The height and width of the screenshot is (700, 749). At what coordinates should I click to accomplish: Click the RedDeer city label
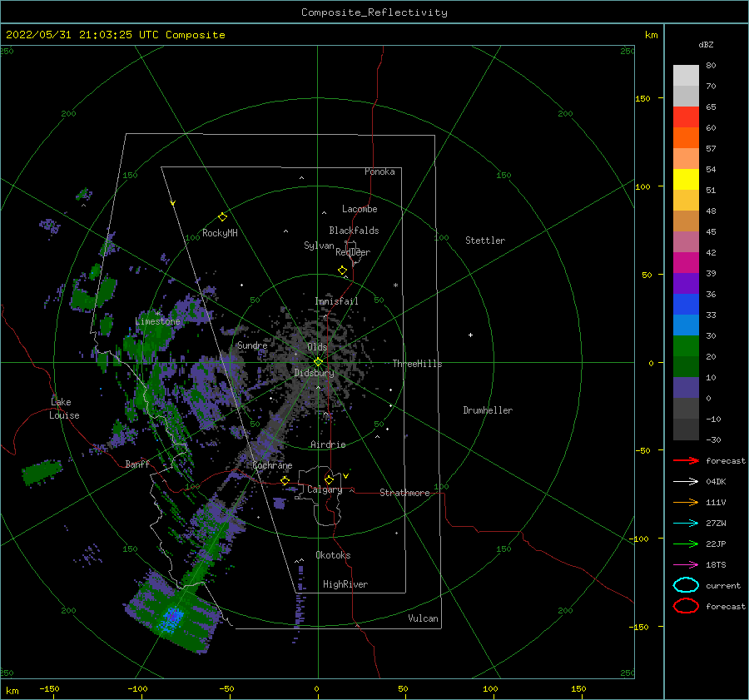[353, 252]
